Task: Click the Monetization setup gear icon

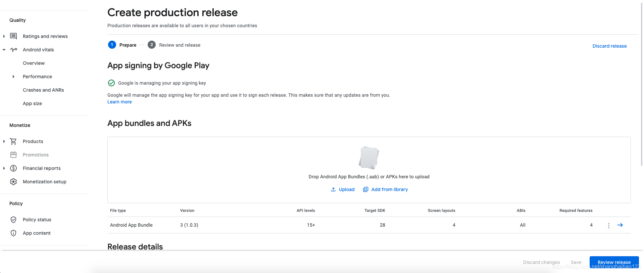Action: [13, 181]
